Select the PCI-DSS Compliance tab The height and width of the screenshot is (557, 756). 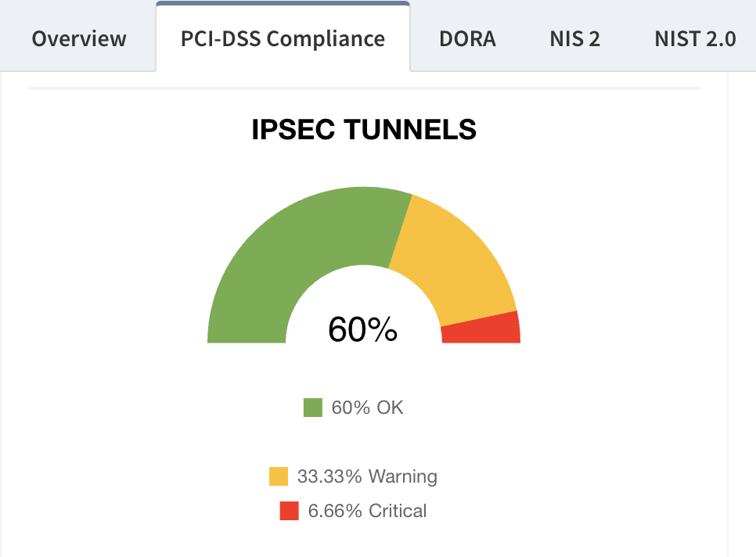[283, 39]
